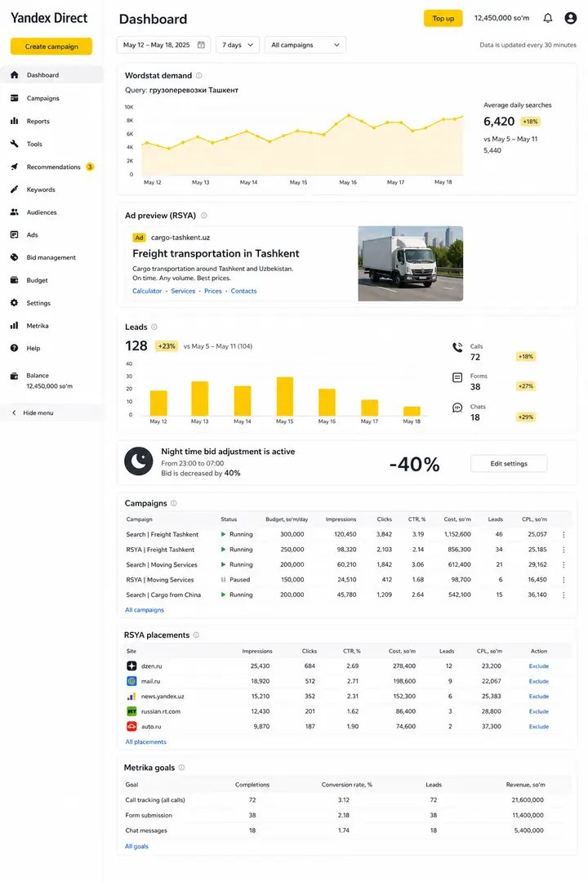Click the Create campaign button
This screenshot has width=588, height=882.
(x=51, y=47)
